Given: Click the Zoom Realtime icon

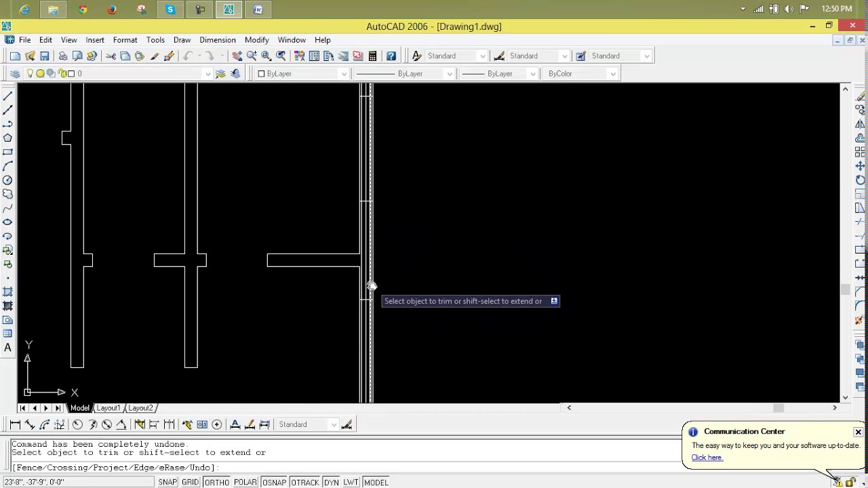Looking at the screenshot, I should click(x=252, y=56).
